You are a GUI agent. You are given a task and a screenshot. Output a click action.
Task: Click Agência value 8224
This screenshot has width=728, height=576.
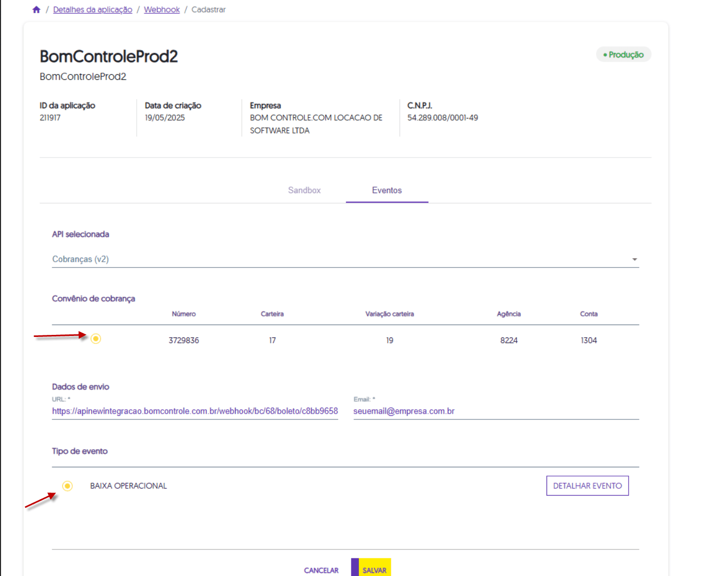click(x=509, y=341)
